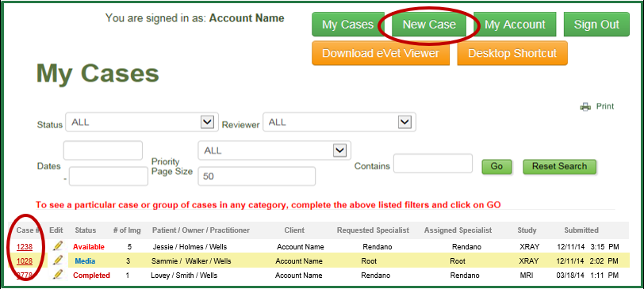The image size is (644, 289).
Task: Click the Completed status text
Action: [x=91, y=276]
